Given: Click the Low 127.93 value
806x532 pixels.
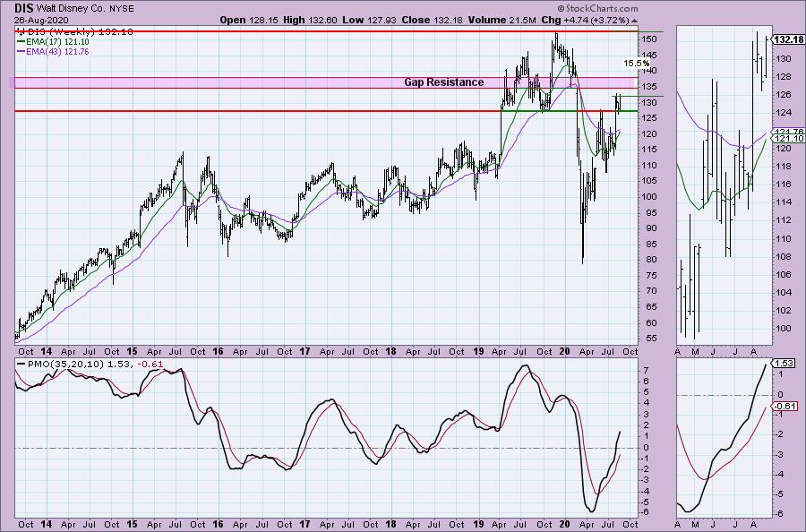Looking at the screenshot, I should click(x=370, y=20).
